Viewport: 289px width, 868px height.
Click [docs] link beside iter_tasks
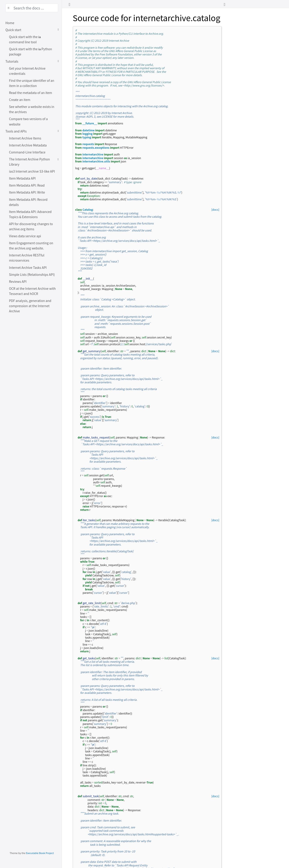coord(215,520)
